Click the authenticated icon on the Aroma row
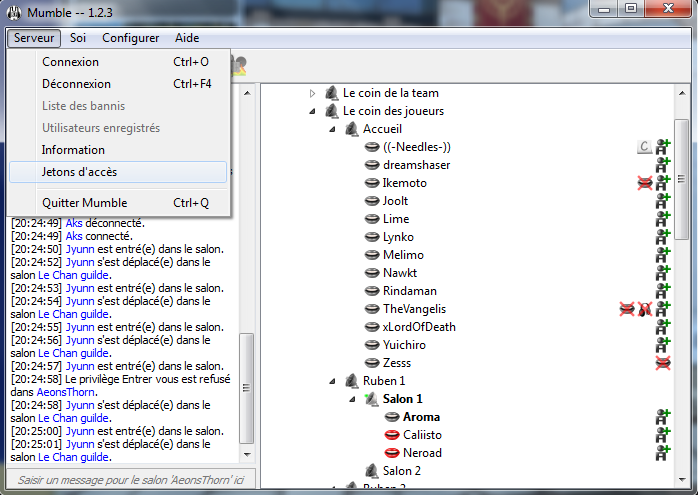Viewport: 698px width, 495px height. point(663,417)
